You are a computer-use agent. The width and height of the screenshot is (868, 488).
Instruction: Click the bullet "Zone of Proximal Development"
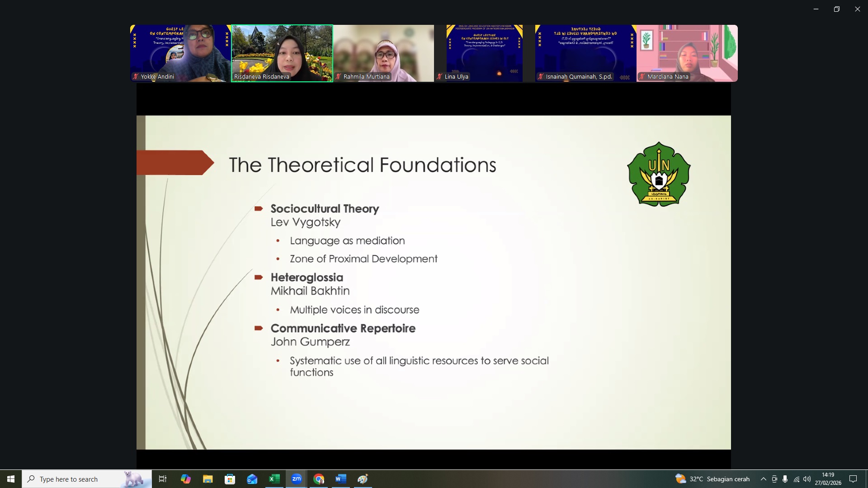tap(363, 259)
